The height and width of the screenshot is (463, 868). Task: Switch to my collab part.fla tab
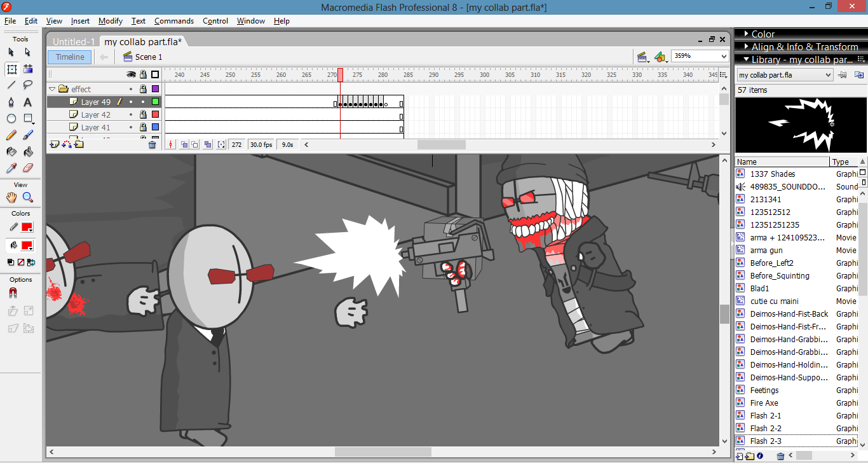[143, 41]
